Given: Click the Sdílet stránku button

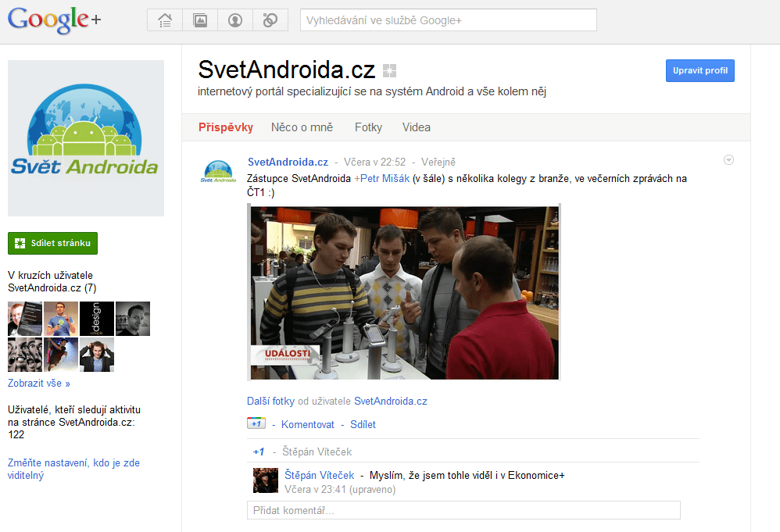Looking at the screenshot, I should pos(52,243).
